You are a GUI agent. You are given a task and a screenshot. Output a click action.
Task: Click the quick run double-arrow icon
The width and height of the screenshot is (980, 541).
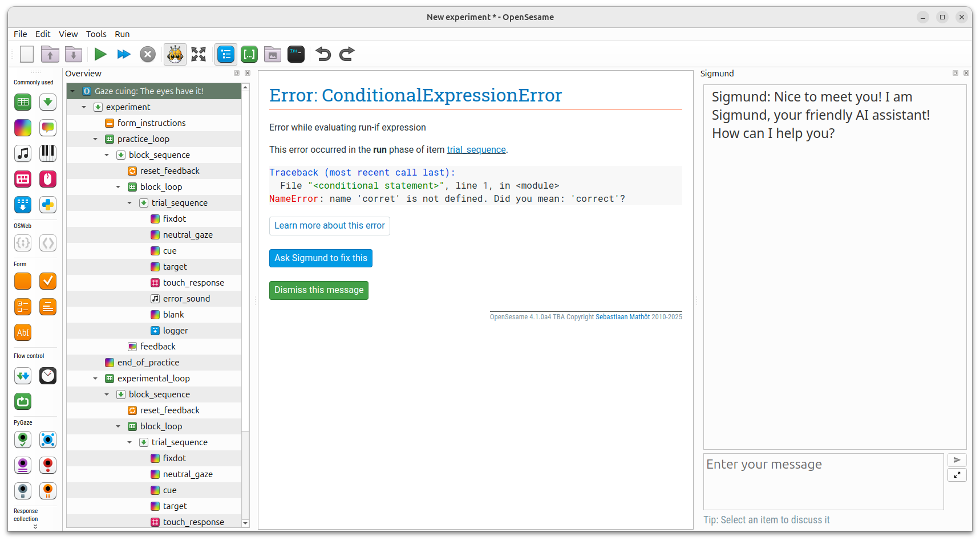click(124, 54)
